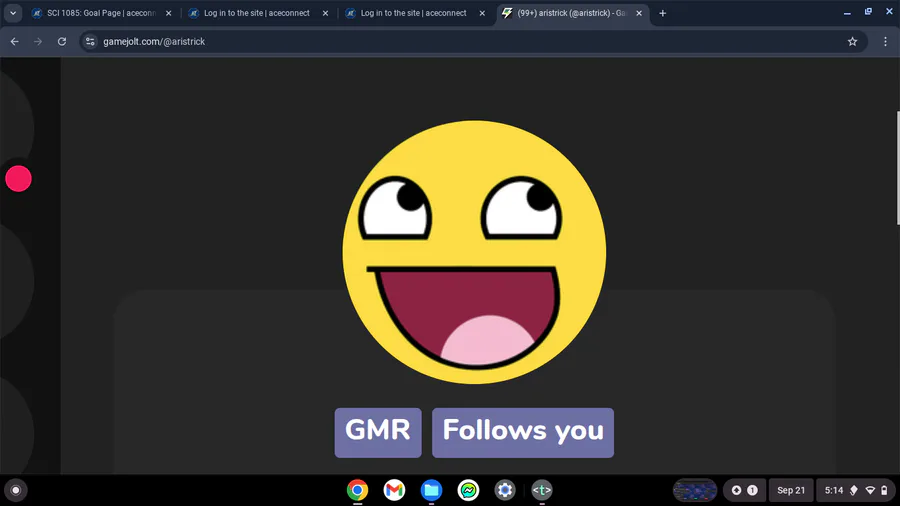Open Messenger app from the shelf

pyautogui.click(x=468, y=490)
